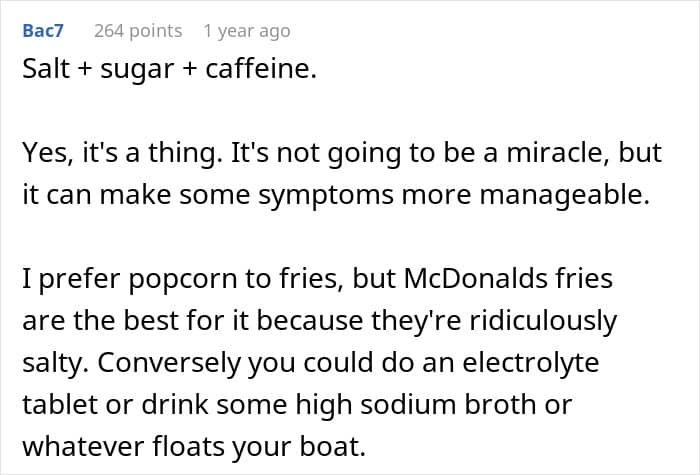Click the 264 points score label
700x475 pixels.
pyautogui.click(x=138, y=31)
